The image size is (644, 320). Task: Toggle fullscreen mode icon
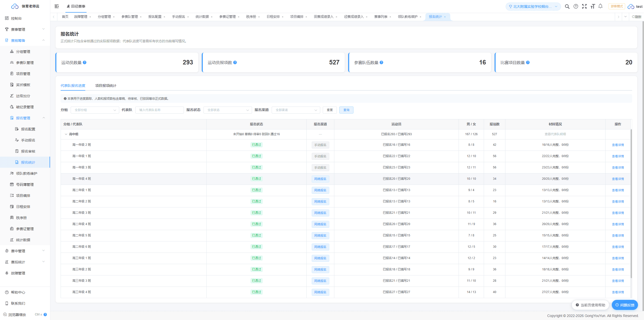tap(584, 7)
